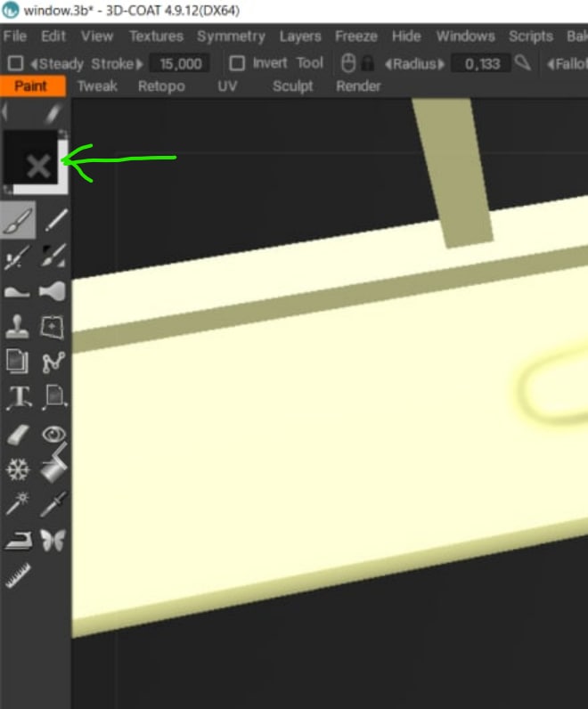Image resolution: width=588 pixels, height=709 pixels.
Task: Switch to the UV room tab
Action: tap(227, 86)
